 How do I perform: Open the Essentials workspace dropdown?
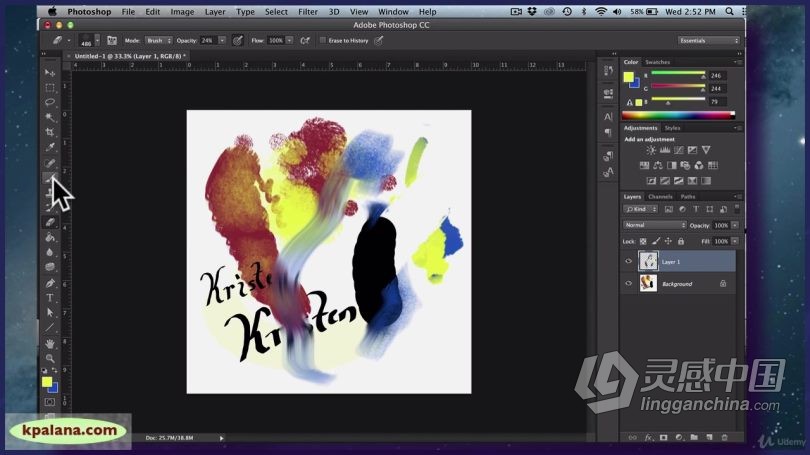[709, 40]
